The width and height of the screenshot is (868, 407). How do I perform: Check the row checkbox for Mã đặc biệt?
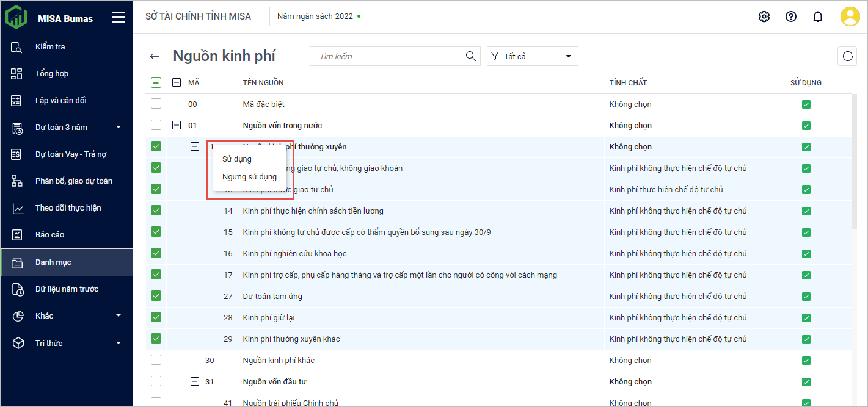click(156, 104)
